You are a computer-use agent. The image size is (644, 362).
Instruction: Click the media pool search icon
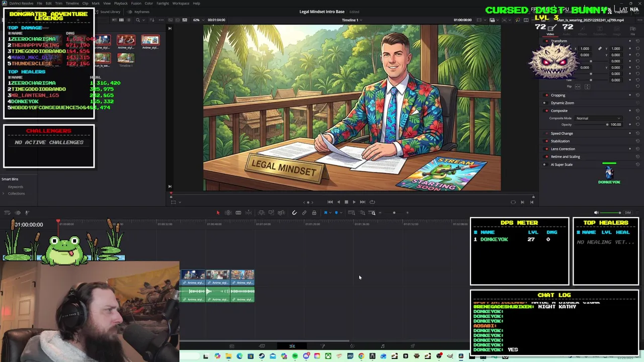pos(137,20)
